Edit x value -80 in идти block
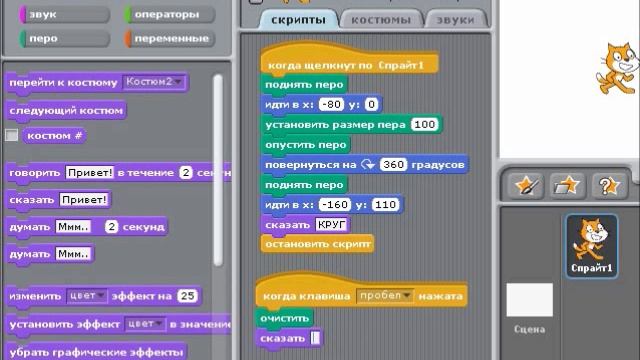 pyautogui.click(x=331, y=104)
